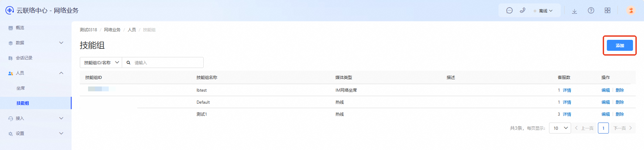Click the lbtest name cell
The image size is (644, 150).
(x=202, y=90)
